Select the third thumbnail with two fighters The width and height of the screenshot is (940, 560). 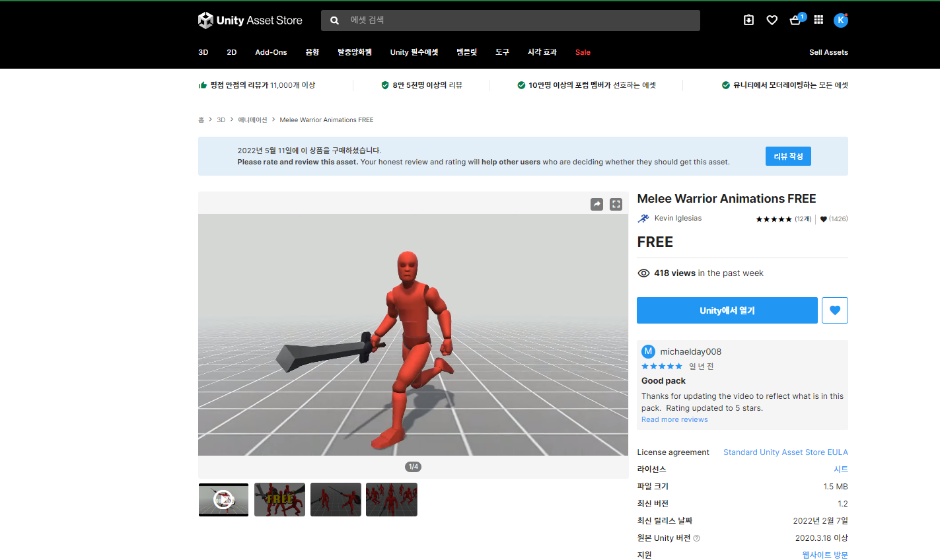[336, 500]
